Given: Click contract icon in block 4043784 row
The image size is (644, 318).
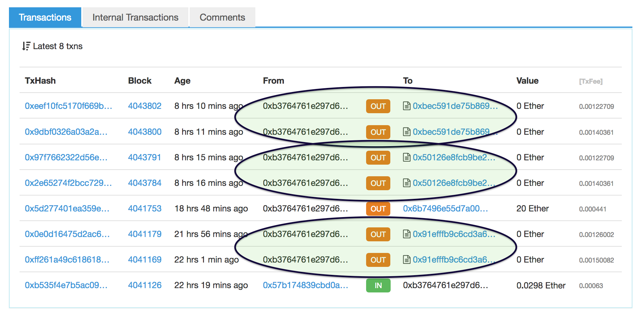Looking at the screenshot, I should coord(407,183).
